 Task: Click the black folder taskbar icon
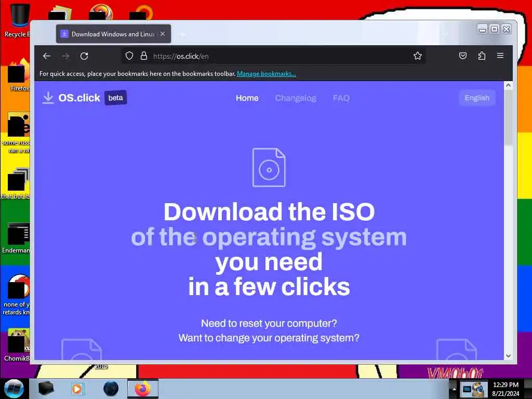tap(46, 389)
